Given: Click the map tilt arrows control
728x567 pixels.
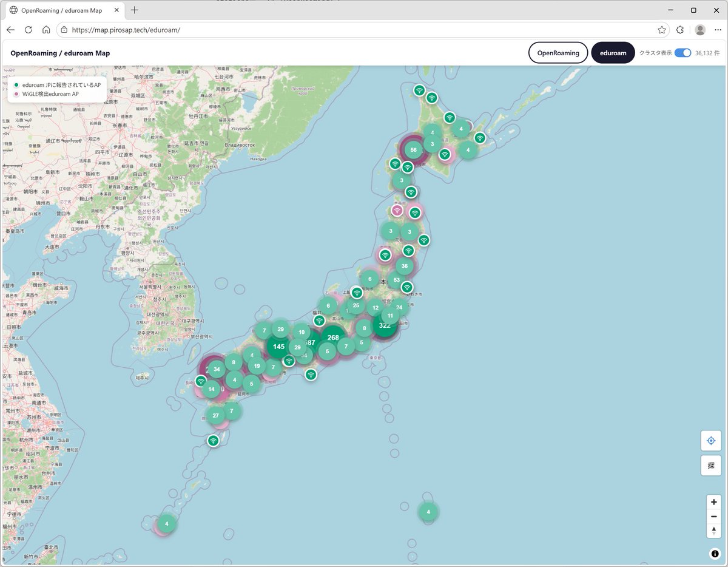Looking at the screenshot, I should coord(713,531).
